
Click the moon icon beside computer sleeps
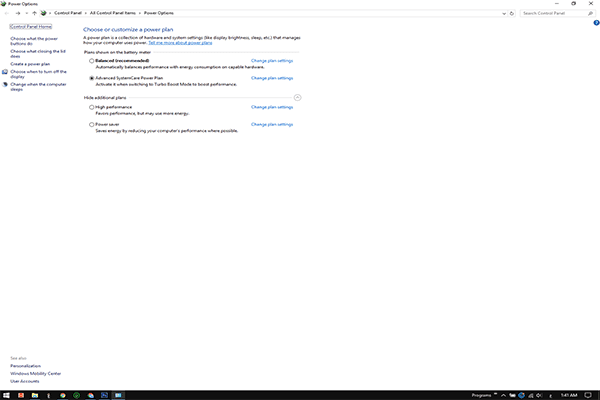tap(5, 85)
